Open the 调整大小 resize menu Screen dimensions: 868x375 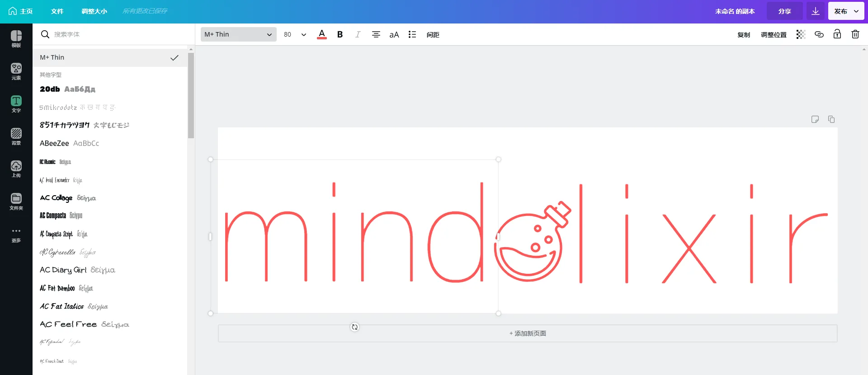(x=94, y=11)
